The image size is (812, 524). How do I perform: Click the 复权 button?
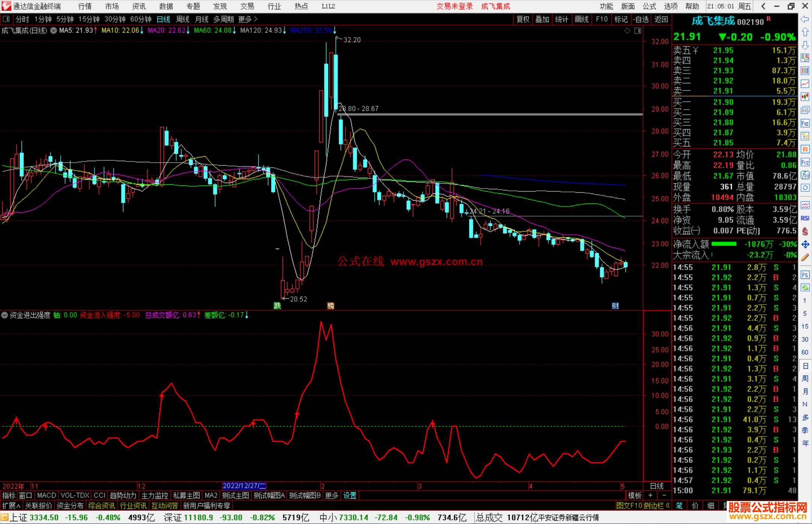(523, 19)
